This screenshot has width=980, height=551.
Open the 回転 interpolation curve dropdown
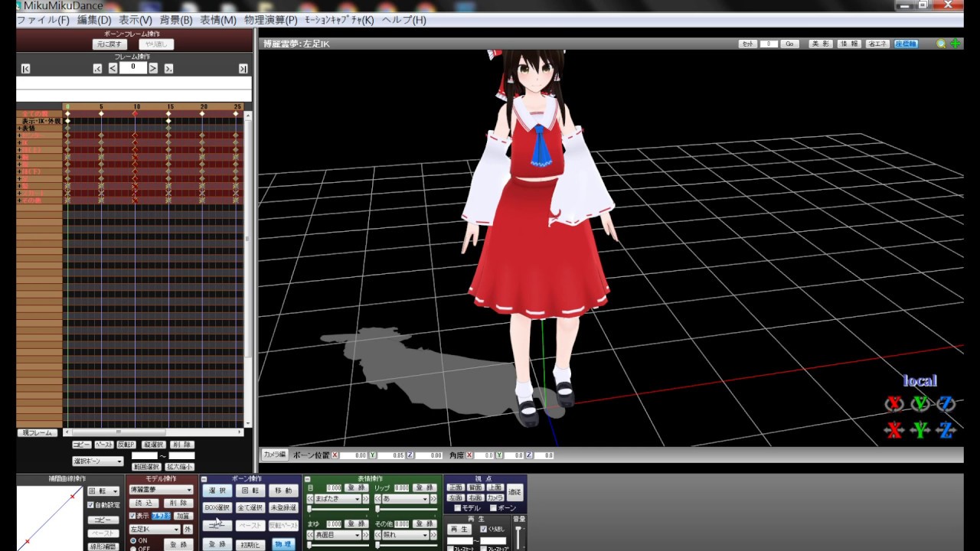coord(103,491)
